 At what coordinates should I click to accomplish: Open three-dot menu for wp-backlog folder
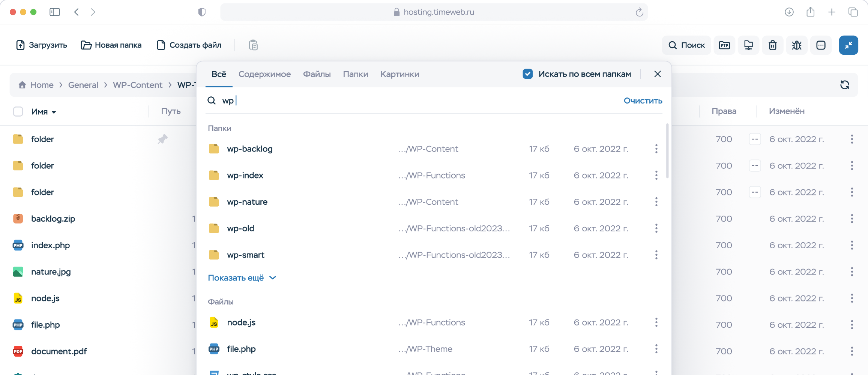tap(656, 149)
